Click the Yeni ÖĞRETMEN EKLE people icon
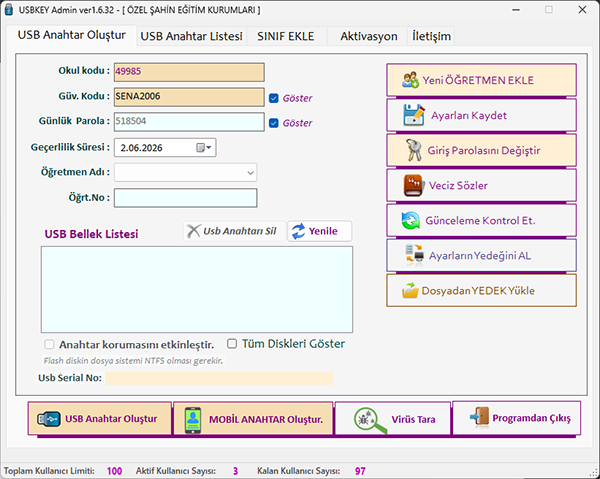 409,80
